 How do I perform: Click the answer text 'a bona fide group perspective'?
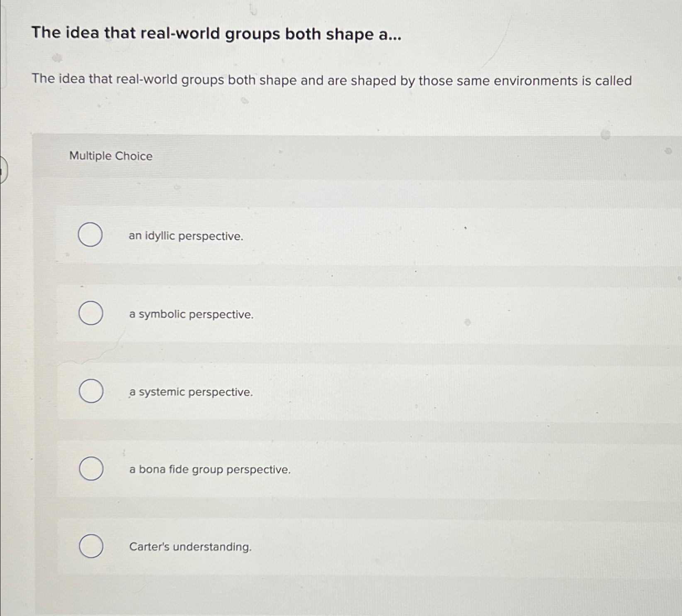click(209, 469)
